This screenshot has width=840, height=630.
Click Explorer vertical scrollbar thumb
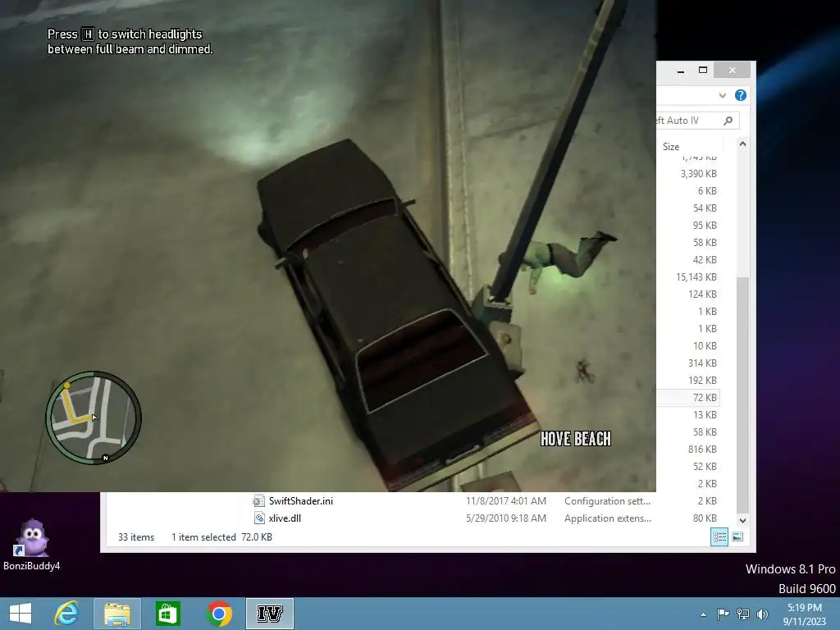(x=742, y=395)
